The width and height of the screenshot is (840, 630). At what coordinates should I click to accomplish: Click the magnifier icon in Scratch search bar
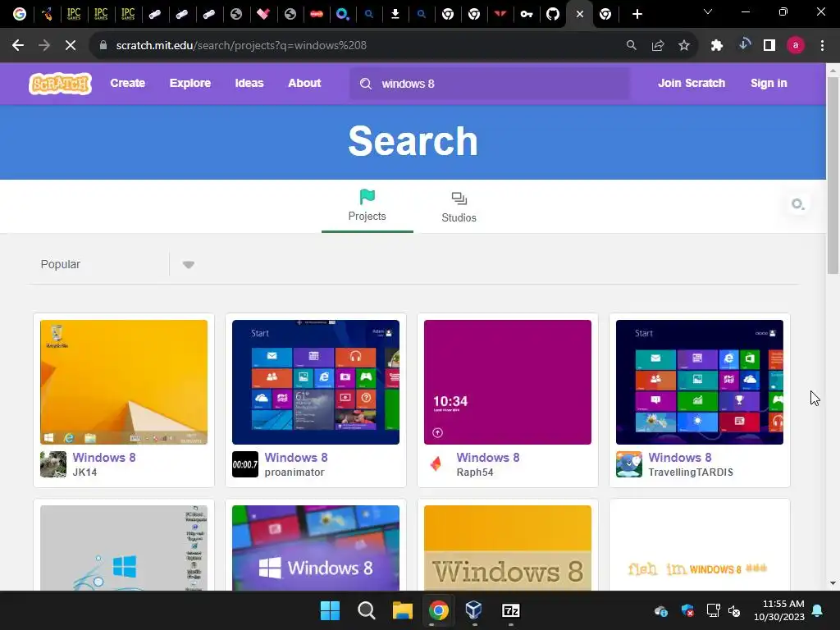tap(365, 84)
